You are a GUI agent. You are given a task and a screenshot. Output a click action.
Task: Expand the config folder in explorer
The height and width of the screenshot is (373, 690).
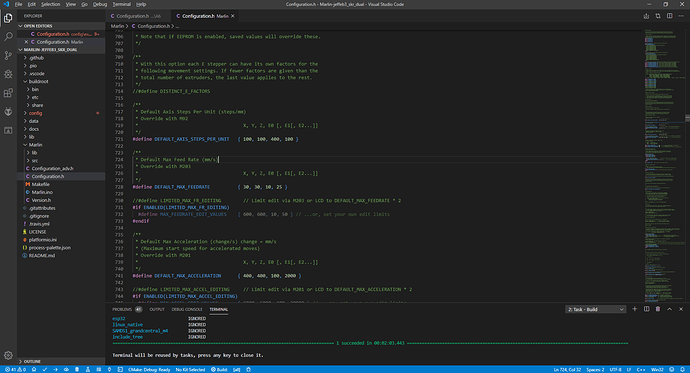[35, 113]
